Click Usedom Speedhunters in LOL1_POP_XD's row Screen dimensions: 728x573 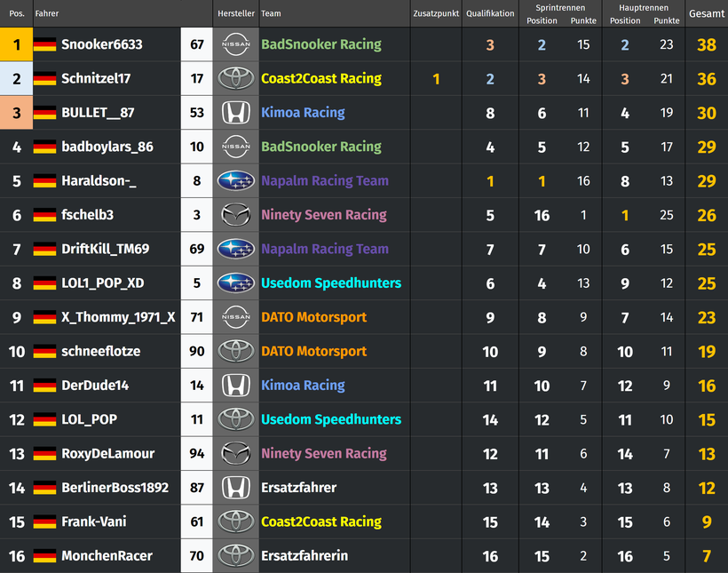click(x=331, y=283)
